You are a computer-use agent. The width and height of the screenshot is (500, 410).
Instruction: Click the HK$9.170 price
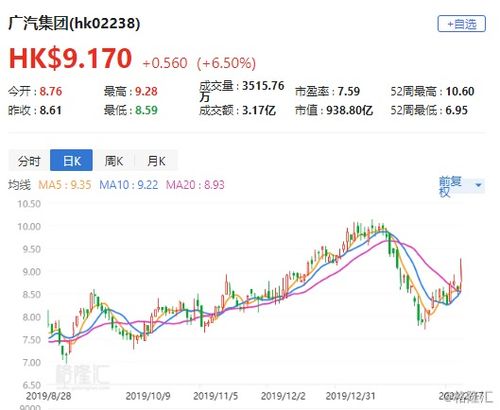[x=70, y=59]
